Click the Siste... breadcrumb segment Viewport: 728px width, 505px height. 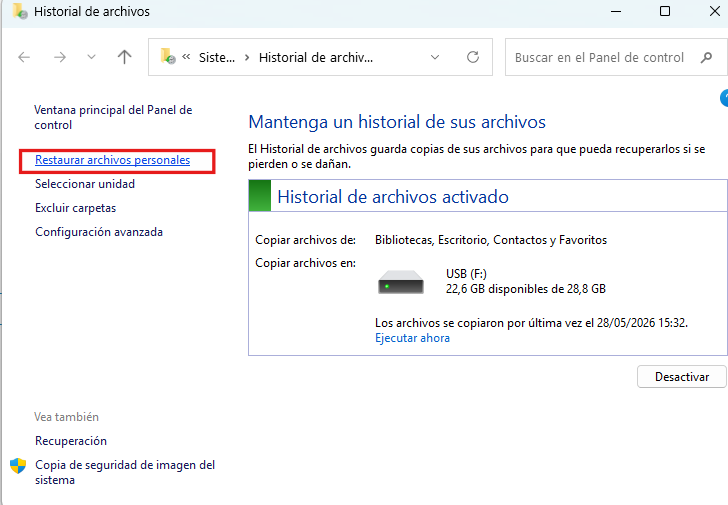pyautogui.click(x=217, y=58)
